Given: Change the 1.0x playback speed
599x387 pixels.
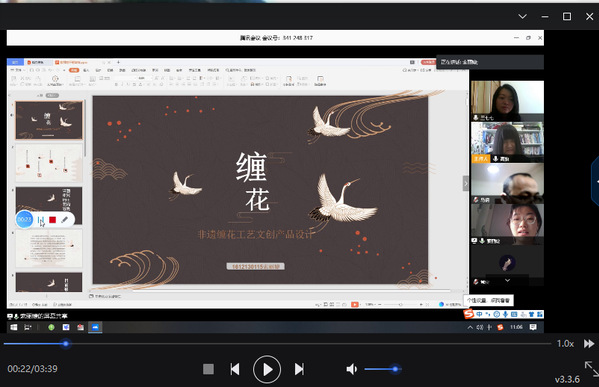Looking at the screenshot, I should tap(565, 343).
